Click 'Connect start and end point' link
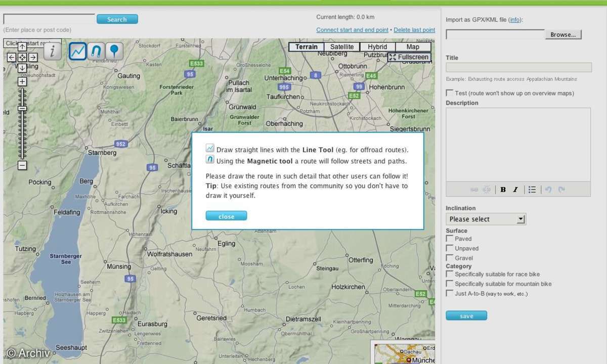 [x=353, y=30]
